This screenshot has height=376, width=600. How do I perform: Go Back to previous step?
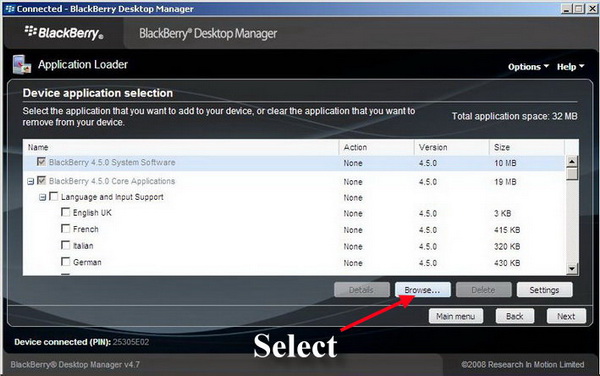point(515,316)
